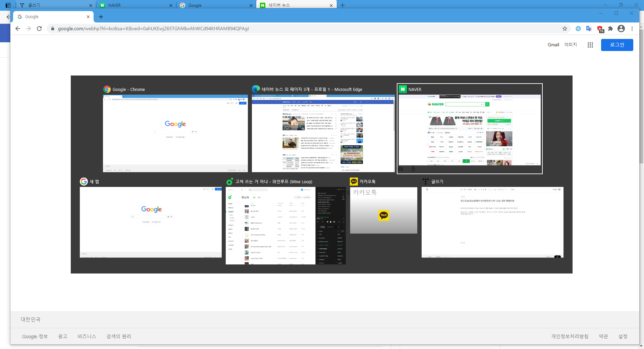Image resolution: width=644 pixels, height=349 pixels.
Task: Switch to the NAVER window thumbnail
Action: click(470, 130)
